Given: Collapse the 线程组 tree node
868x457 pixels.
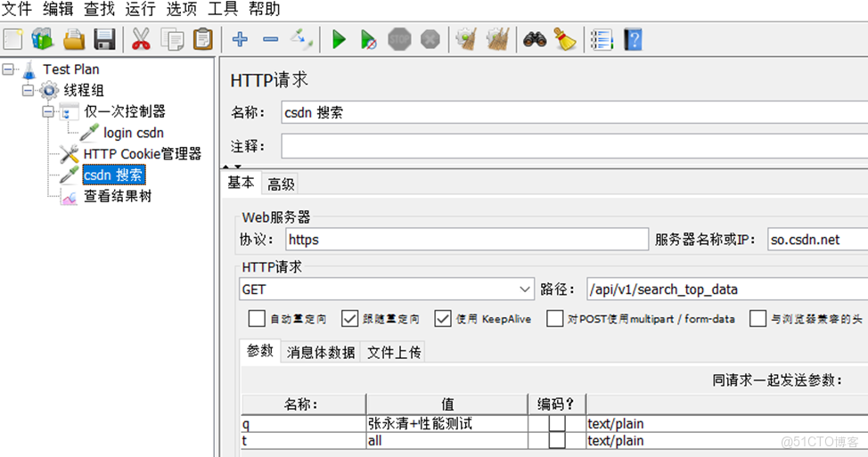Looking at the screenshot, I should [28, 90].
